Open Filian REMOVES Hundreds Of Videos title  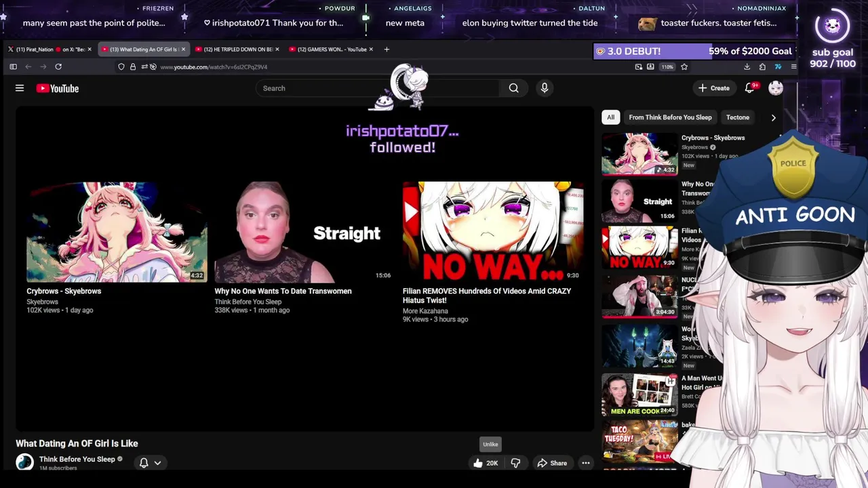(x=487, y=296)
